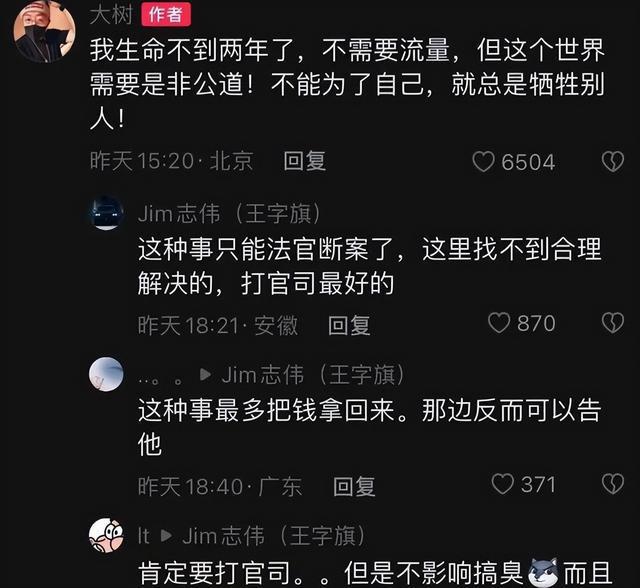Tap the red 作者 author badge
Viewport: 640px width, 588px height.
coord(166,15)
